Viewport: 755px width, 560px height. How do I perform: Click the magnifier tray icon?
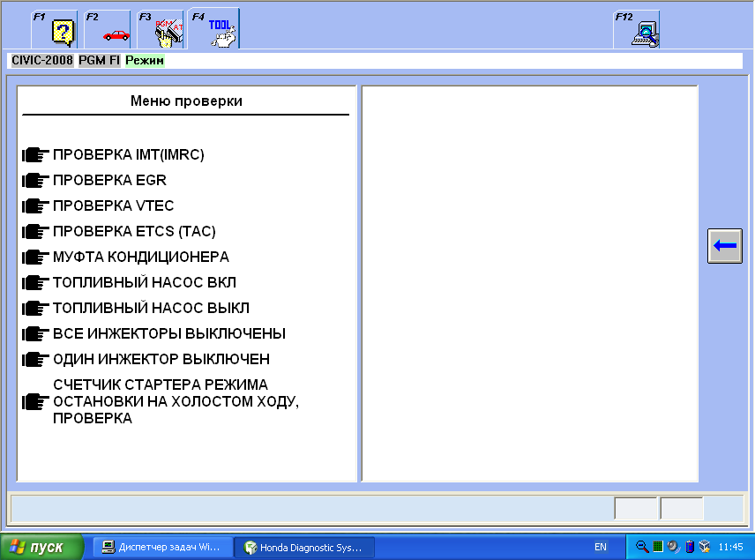(642, 547)
